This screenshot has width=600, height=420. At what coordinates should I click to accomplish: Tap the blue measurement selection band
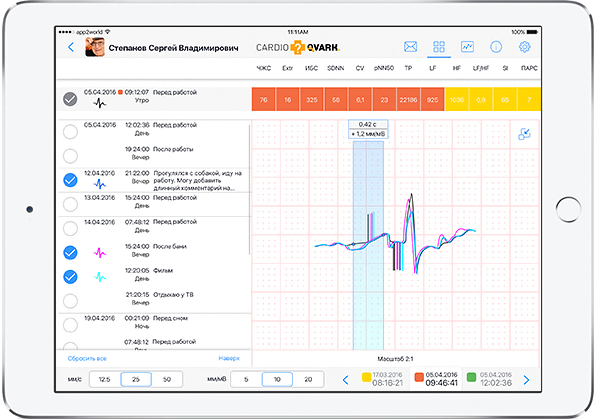click(368, 245)
